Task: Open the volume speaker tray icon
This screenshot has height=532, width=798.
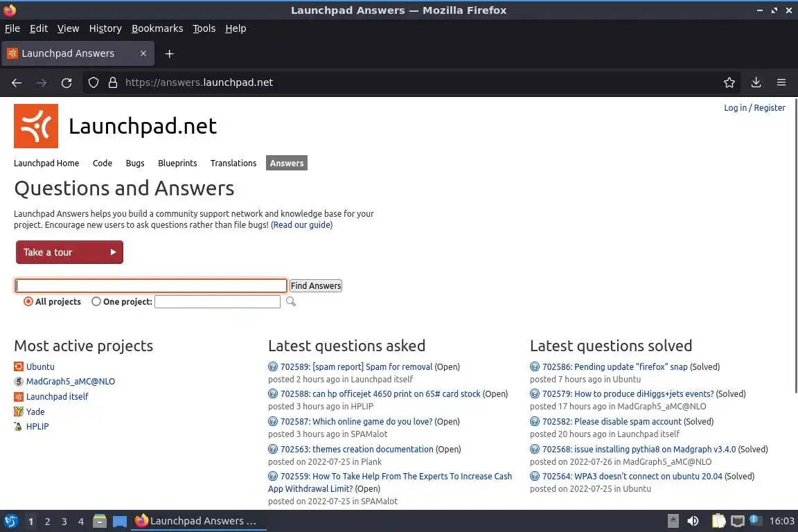Action: pyautogui.click(x=693, y=521)
